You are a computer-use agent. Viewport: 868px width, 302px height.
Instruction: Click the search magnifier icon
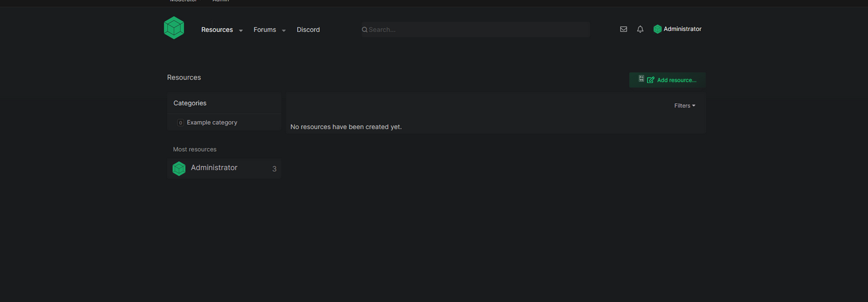pyautogui.click(x=364, y=30)
